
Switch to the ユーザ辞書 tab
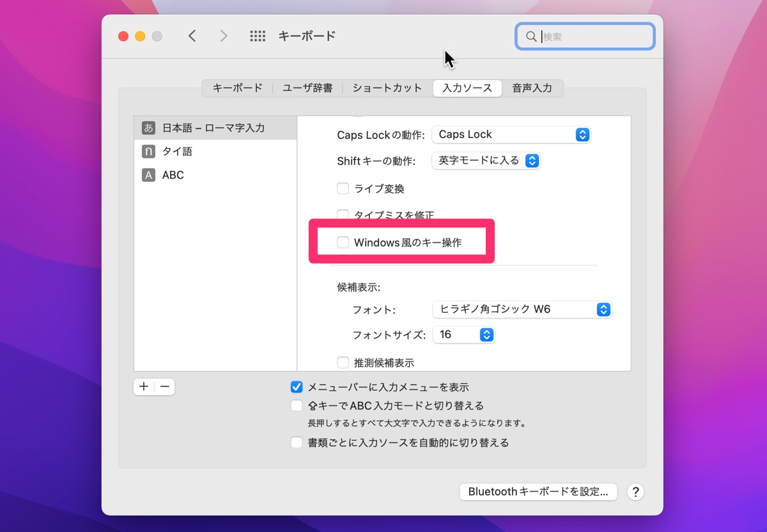307,88
